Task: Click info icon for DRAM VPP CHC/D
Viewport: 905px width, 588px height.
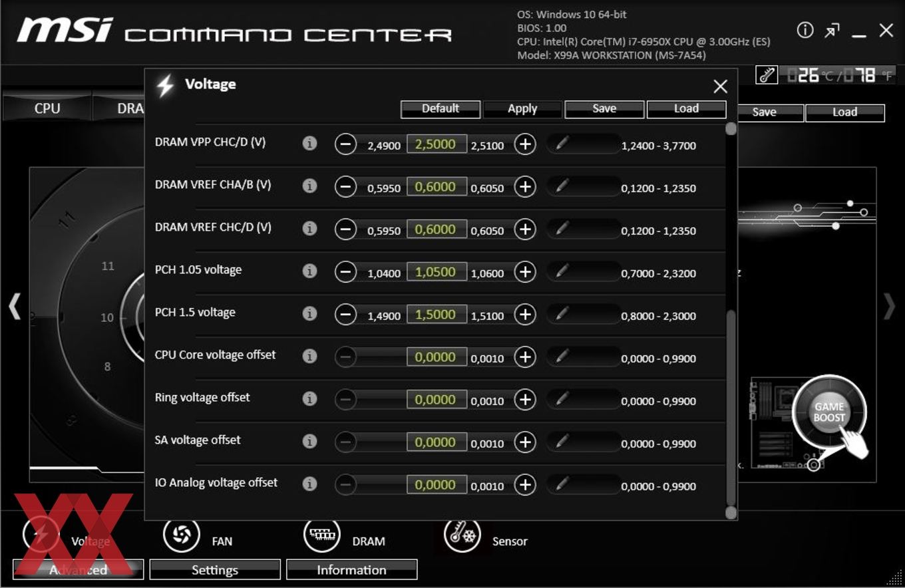Action: coord(309,143)
